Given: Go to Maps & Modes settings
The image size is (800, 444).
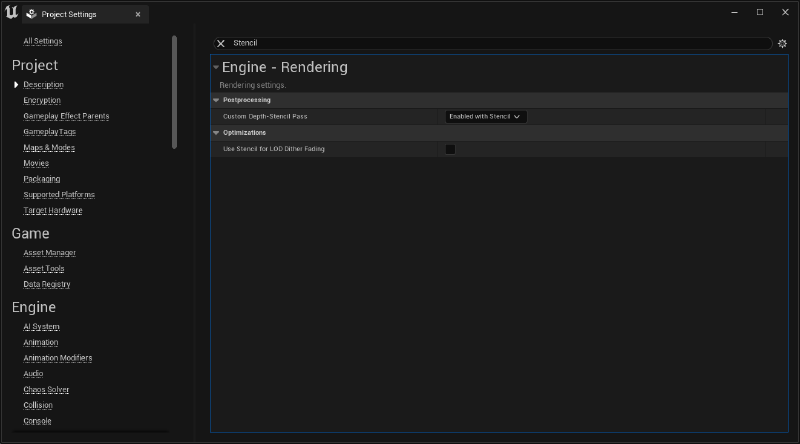Looking at the screenshot, I should tap(49, 147).
